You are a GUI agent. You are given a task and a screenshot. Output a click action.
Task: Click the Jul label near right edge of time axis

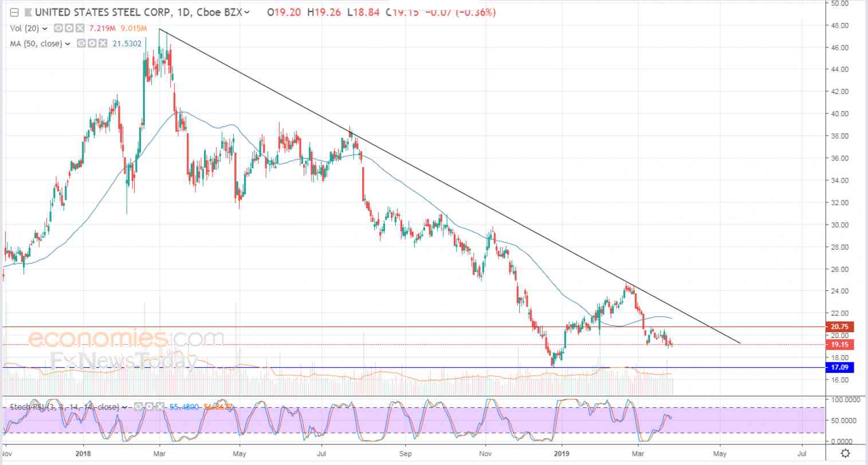click(x=802, y=454)
